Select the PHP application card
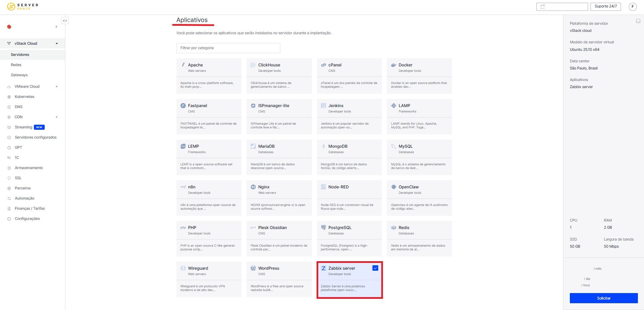Image resolution: width=644 pixels, height=310 pixels. coord(209,239)
